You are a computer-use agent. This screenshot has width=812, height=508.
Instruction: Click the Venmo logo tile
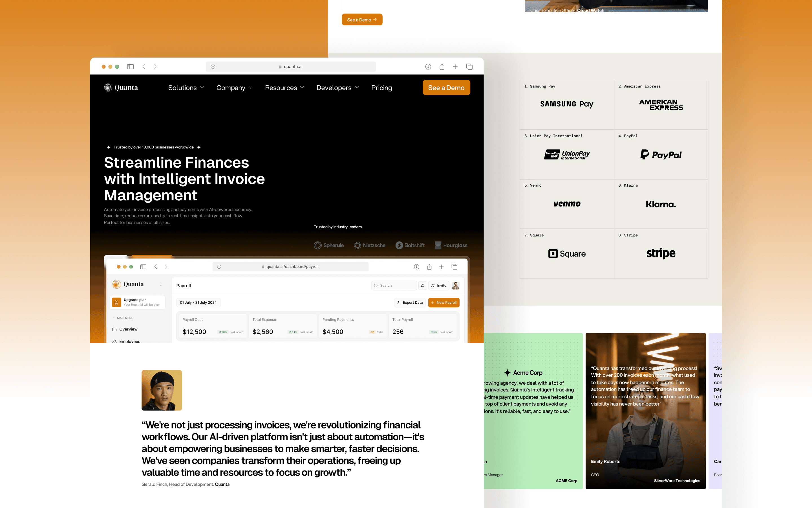click(567, 204)
